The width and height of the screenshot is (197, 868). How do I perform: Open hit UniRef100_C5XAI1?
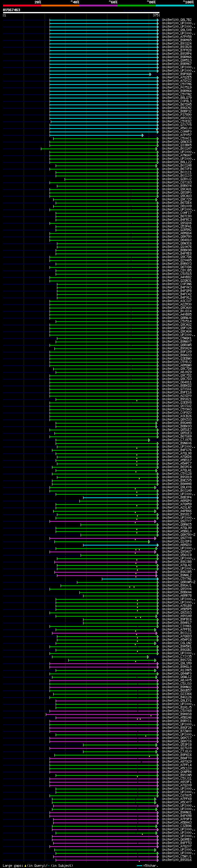point(177,139)
